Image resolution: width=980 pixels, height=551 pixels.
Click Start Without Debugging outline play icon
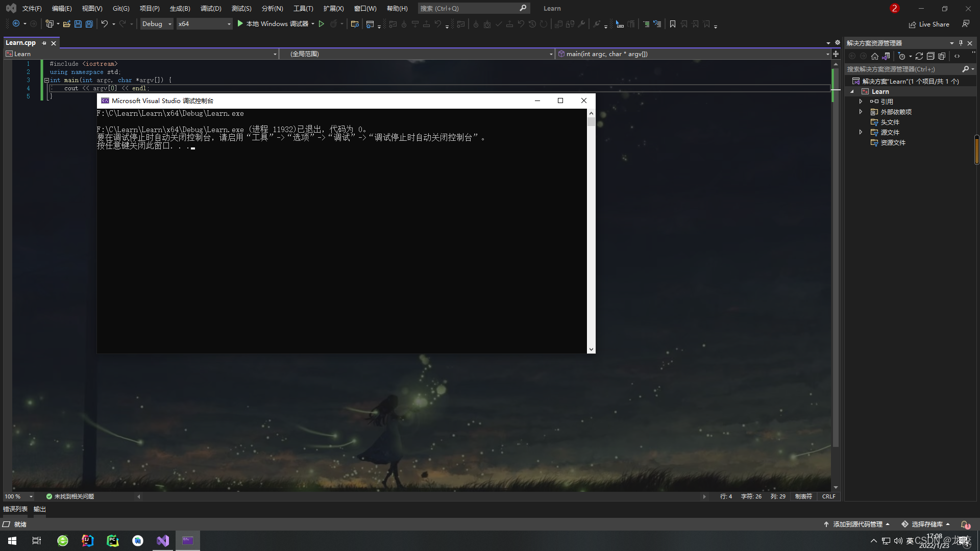pos(322,24)
